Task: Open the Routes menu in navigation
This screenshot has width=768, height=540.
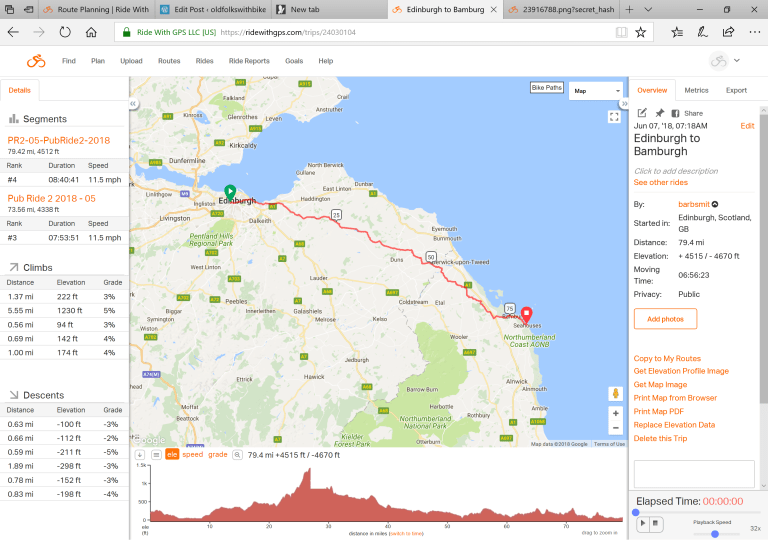Action: [x=169, y=61]
